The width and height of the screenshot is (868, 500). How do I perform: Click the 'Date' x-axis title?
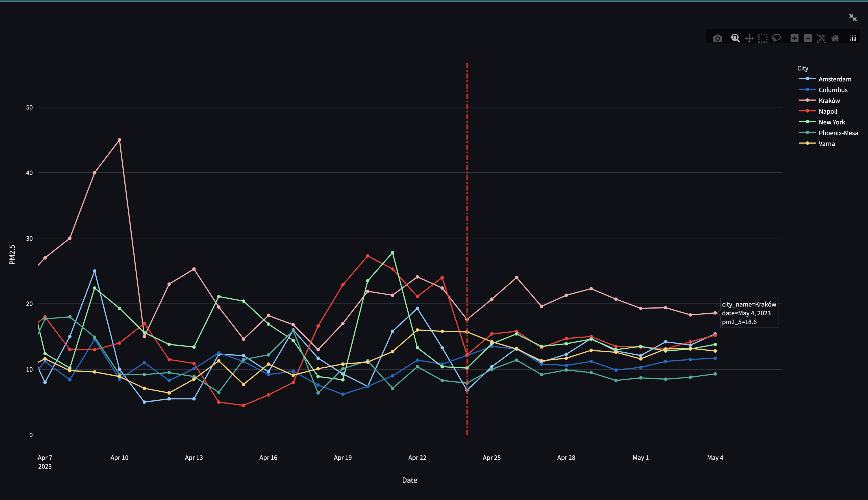pyautogui.click(x=410, y=480)
